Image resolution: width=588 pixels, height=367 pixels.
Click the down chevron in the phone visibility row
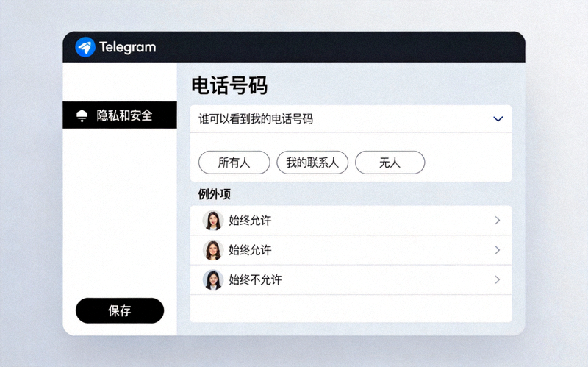pos(498,119)
